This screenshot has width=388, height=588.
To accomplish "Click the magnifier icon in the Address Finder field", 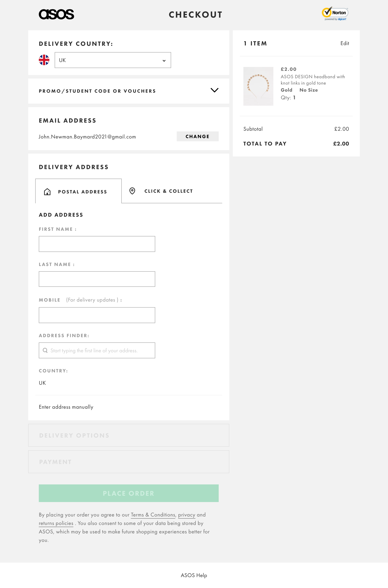I will coord(45,350).
